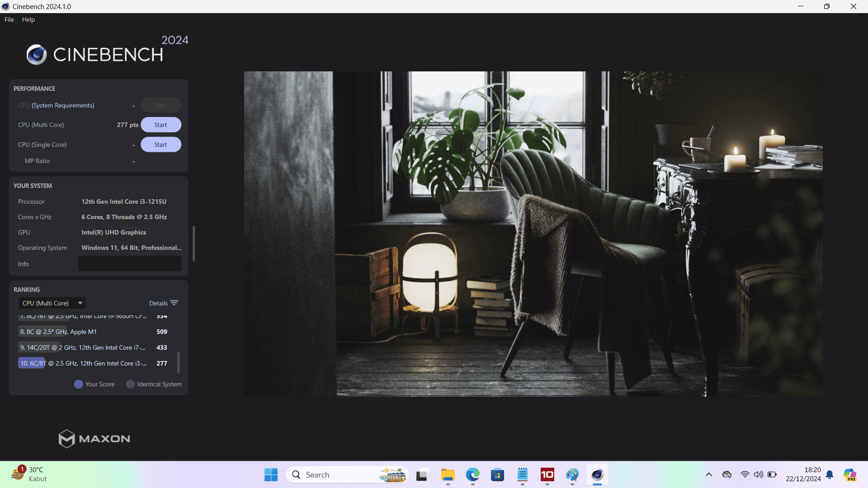868x488 pixels.
Task: Click the Intel(R) UHD Graphics value
Action: point(113,232)
